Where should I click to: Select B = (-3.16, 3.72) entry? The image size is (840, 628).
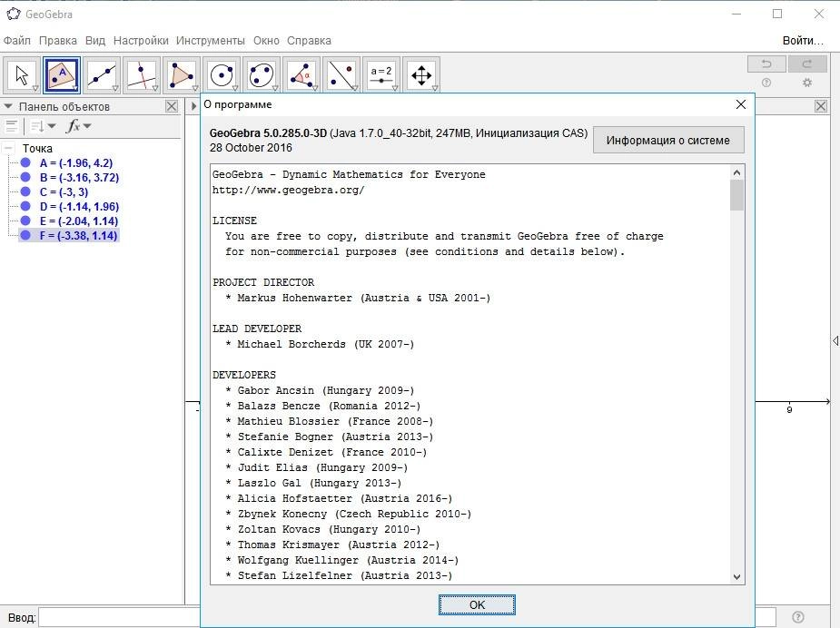pos(79,177)
